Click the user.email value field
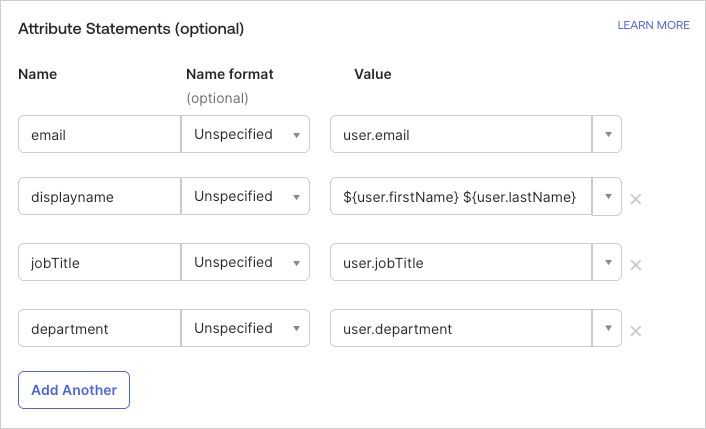Image resolution: width=706 pixels, height=429 pixels. coord(461,134)
